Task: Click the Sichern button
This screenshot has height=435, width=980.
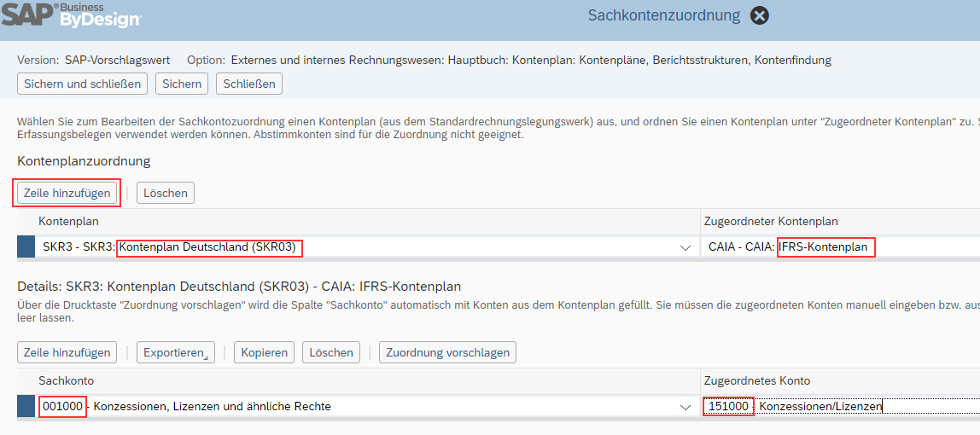Action: [182, 84]
